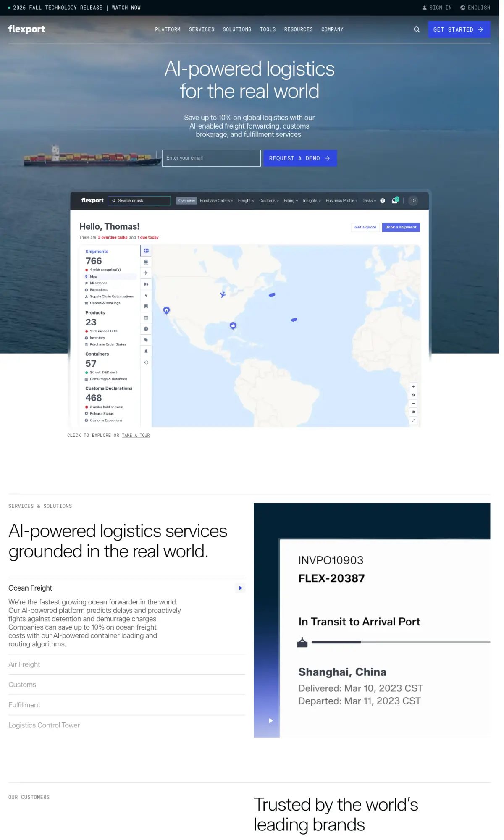Click the exclamation alert filter icon
504x840 pixels.
146,329
